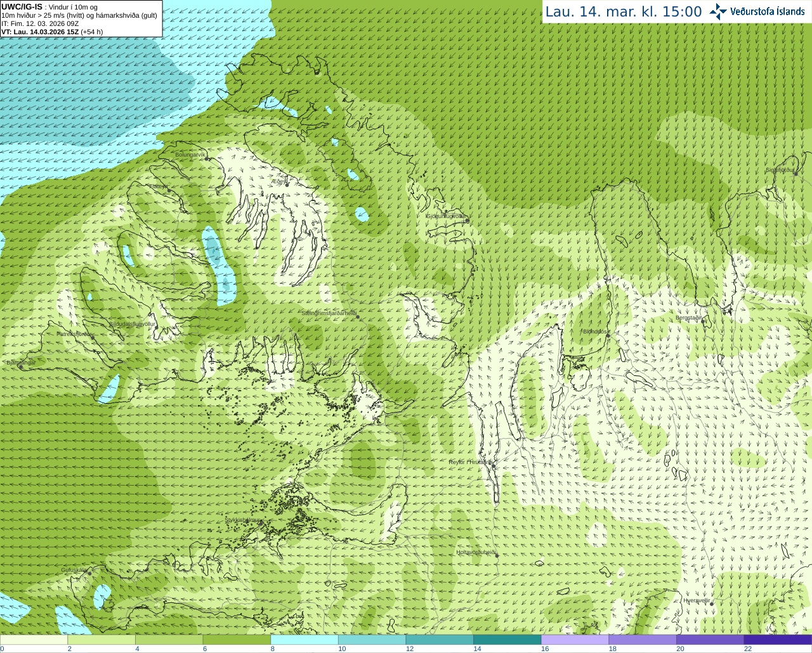Click the 'Lau. 14. mar. kl. 15:00' timestamp
This screenshot has height=653, width=812.
click(x=624, y=12)
